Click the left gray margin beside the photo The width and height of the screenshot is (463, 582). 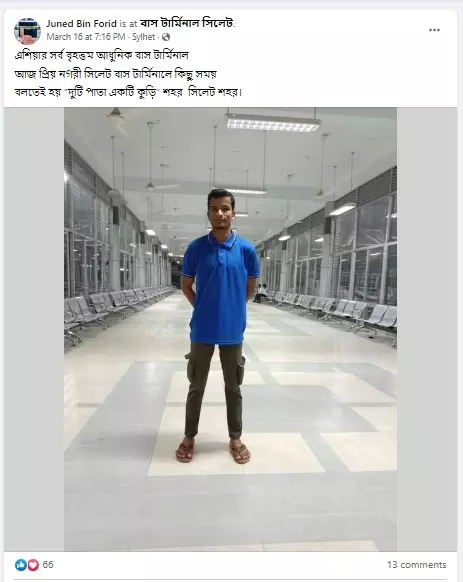(34, 329)
